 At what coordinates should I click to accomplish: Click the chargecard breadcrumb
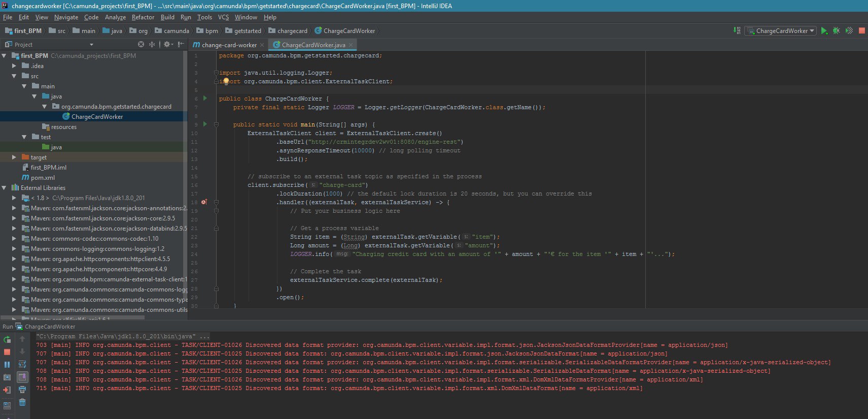(x=288, y=31)
